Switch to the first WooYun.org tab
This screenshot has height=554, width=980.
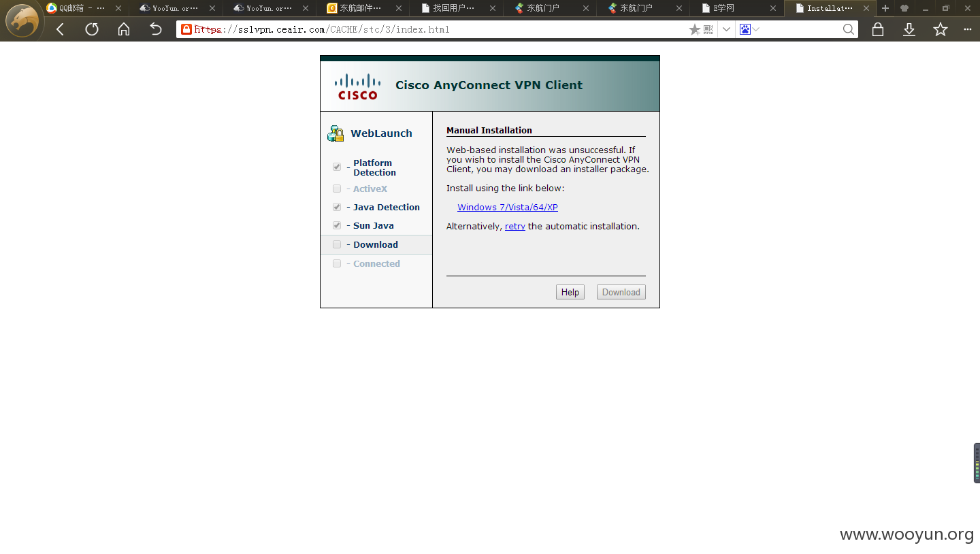point(175,8)
